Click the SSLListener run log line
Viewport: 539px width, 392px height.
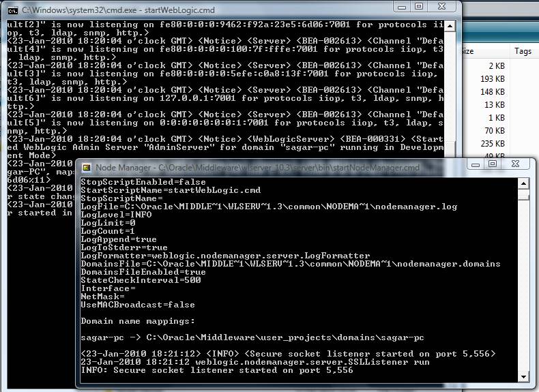tap(255, 362)
